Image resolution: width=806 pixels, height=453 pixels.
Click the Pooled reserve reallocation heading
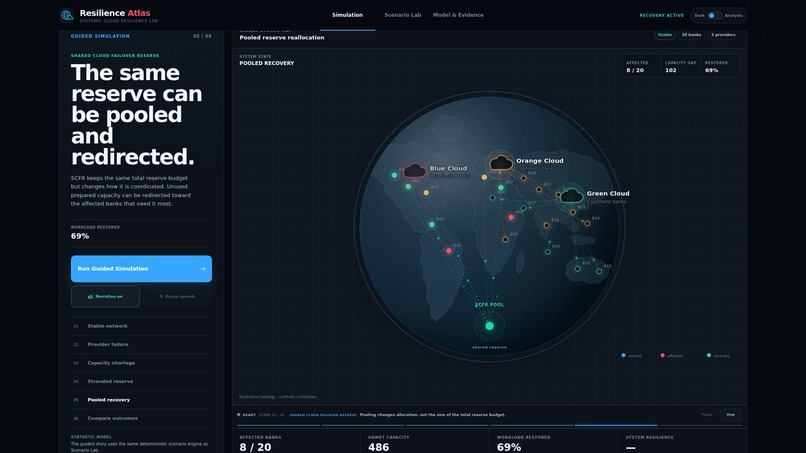coord(282,38)
